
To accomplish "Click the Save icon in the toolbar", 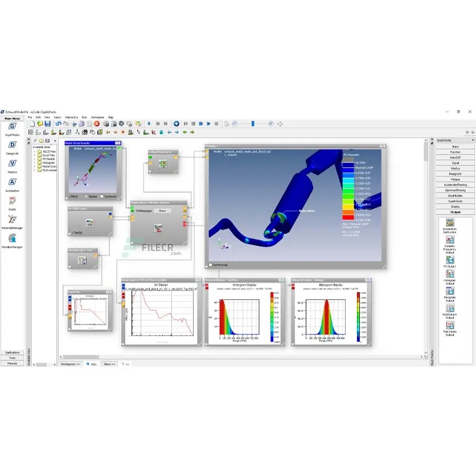I will tap(47, 124).
